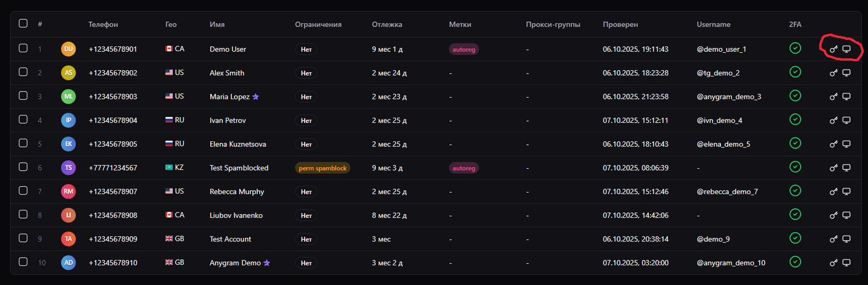The width and height of the screenshot is (868, 285).
Task: Toggle the select-all checkbox in table header
Action: point(23,24)
